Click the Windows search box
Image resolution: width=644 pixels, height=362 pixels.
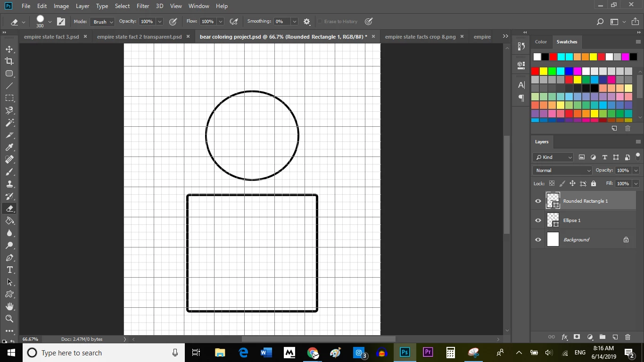pyautogui.click(x=104, y=353)
